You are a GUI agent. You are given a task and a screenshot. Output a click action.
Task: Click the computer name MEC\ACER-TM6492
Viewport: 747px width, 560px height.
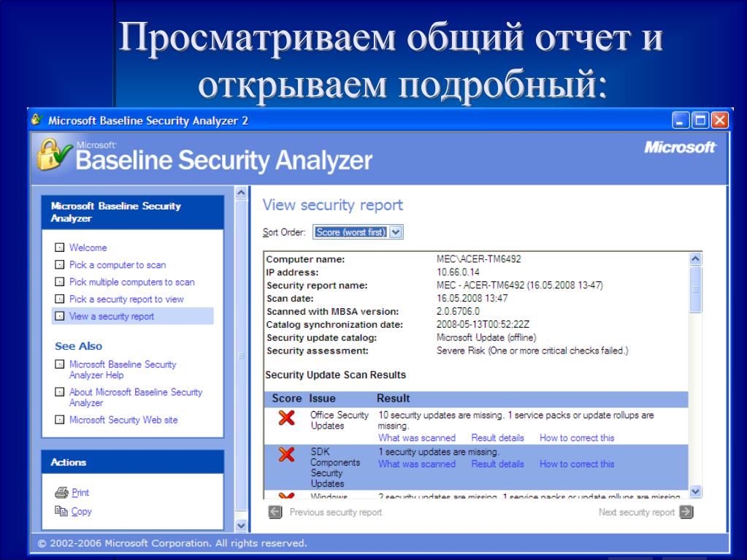(x=479, y=259)
